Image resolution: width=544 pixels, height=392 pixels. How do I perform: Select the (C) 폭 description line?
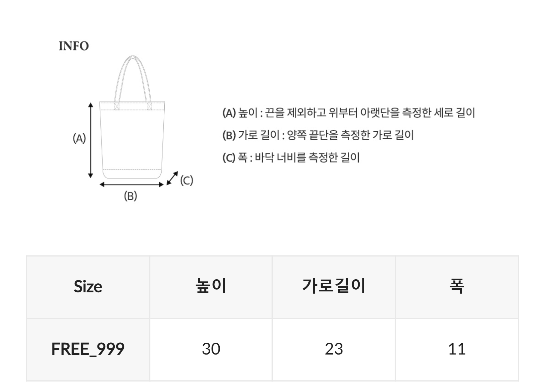[291, 157]
